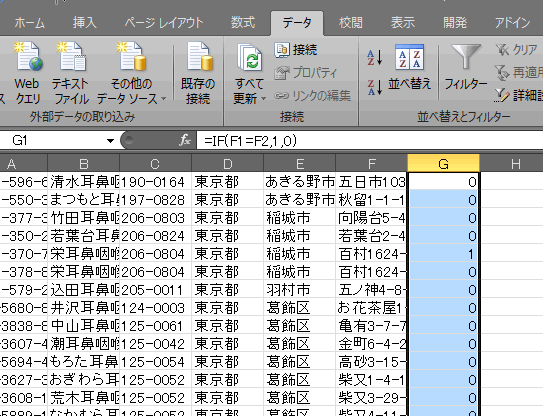Click cell with 亀有3-7-7
This screenshot has height=416, width=543.
tap(372, 326)
